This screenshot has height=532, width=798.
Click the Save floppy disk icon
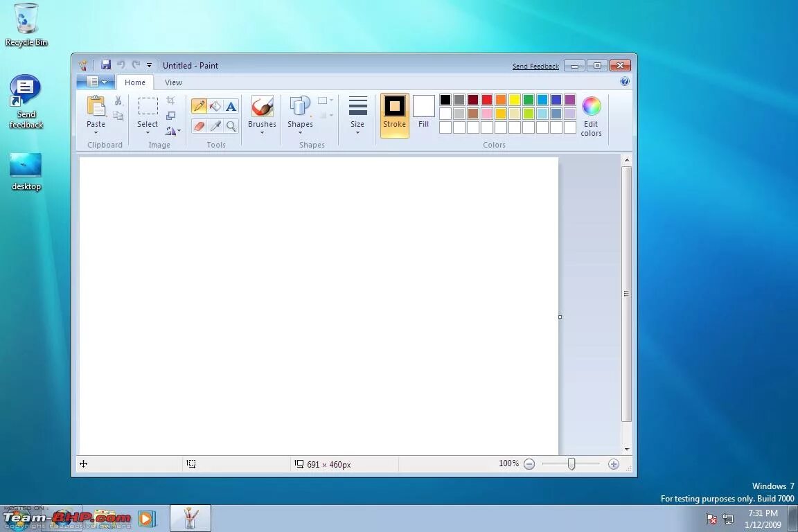tap(106, 64)
